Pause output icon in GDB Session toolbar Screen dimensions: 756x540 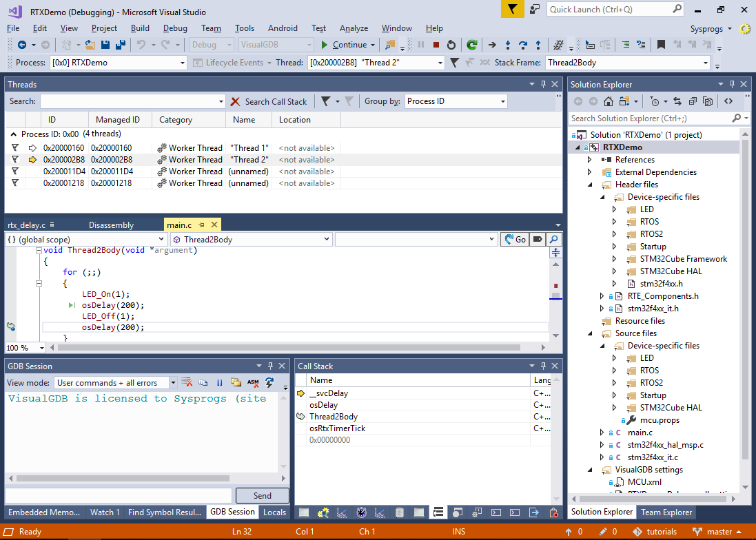pos(220,382)
